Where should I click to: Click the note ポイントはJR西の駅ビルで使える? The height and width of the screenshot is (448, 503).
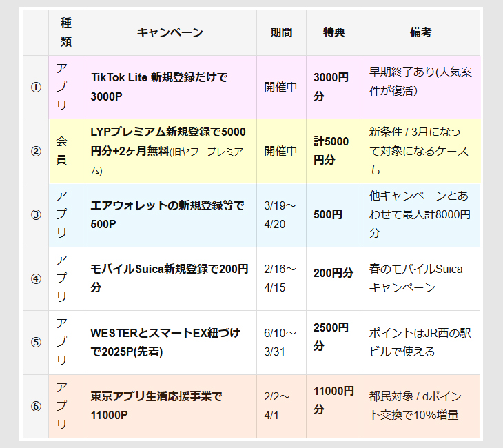point(420,342)
